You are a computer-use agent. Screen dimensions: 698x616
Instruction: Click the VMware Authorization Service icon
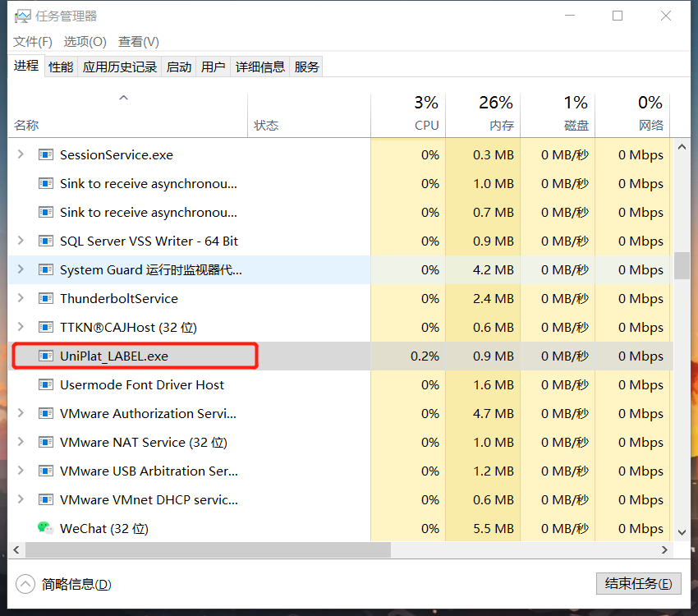[46, 413]
